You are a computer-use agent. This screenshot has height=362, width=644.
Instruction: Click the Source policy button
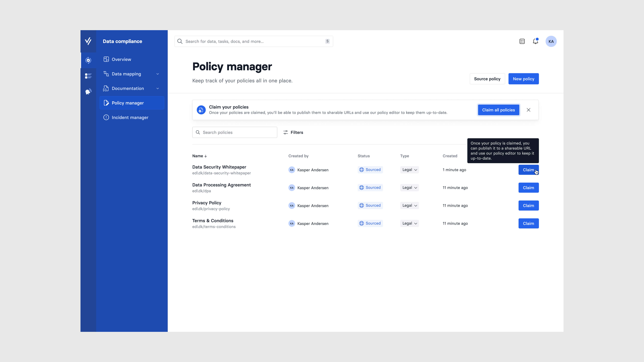(487, 79)
